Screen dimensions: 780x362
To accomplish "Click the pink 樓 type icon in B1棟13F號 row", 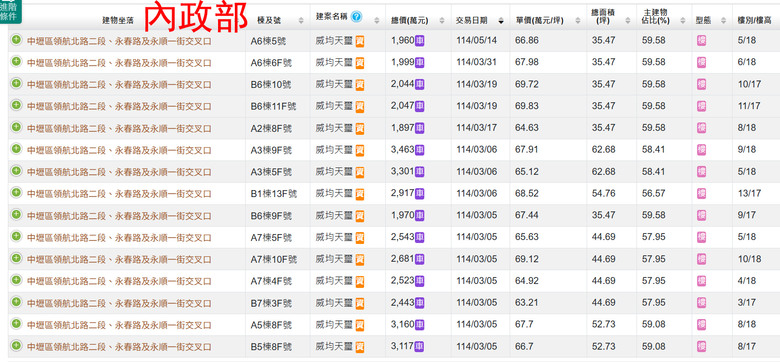I will 701,193.
